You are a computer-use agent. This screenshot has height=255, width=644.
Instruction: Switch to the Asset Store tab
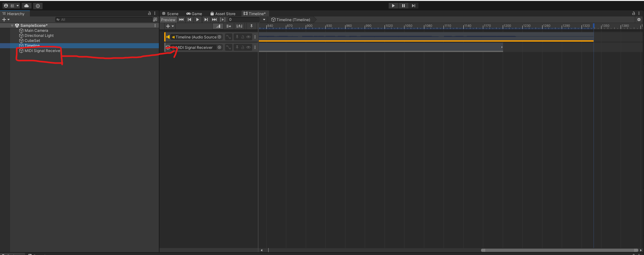[x=223, y=14]
